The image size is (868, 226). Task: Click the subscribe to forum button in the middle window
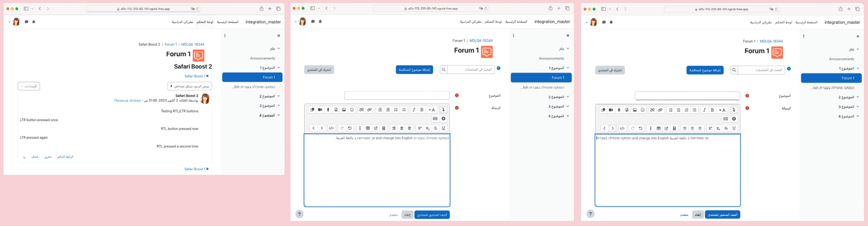click(x=319, y=69)
